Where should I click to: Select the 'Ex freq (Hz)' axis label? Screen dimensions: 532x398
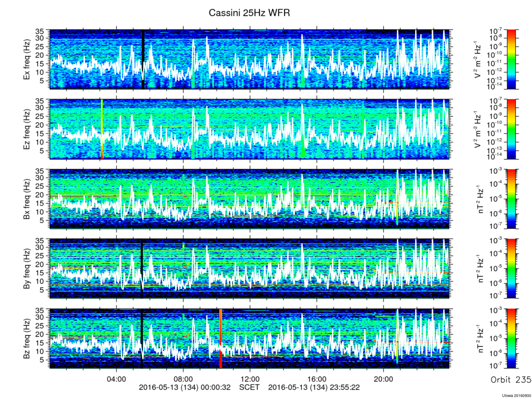click(26, 59)
